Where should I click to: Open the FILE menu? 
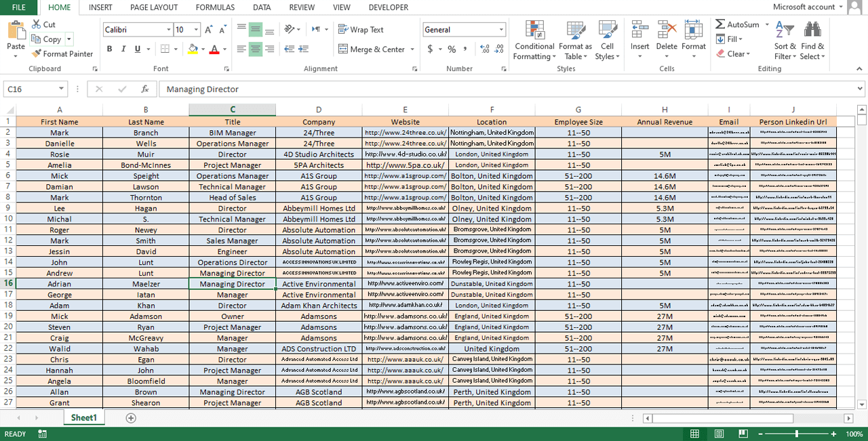point(19,7)
